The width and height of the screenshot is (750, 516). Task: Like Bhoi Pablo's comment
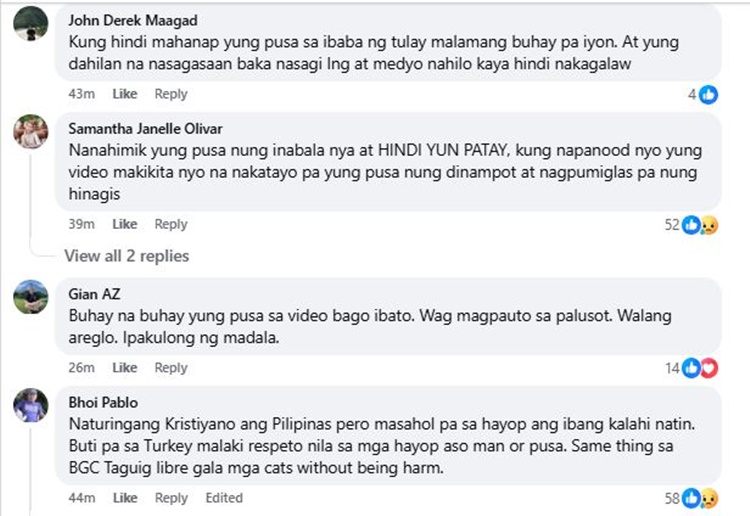(125, 498)
